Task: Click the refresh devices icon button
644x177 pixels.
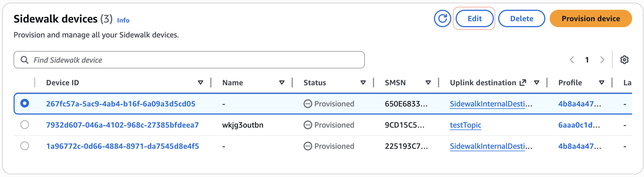Action: (442, 18)
